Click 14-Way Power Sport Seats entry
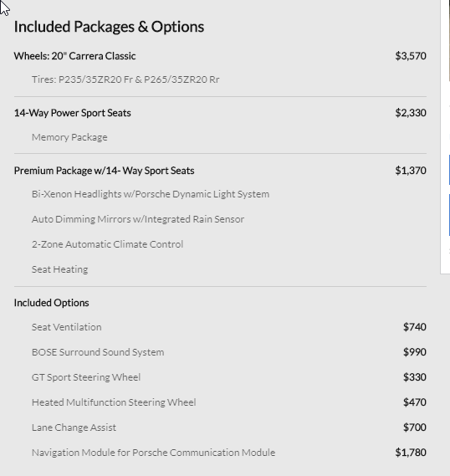 (x=73, y=113)
